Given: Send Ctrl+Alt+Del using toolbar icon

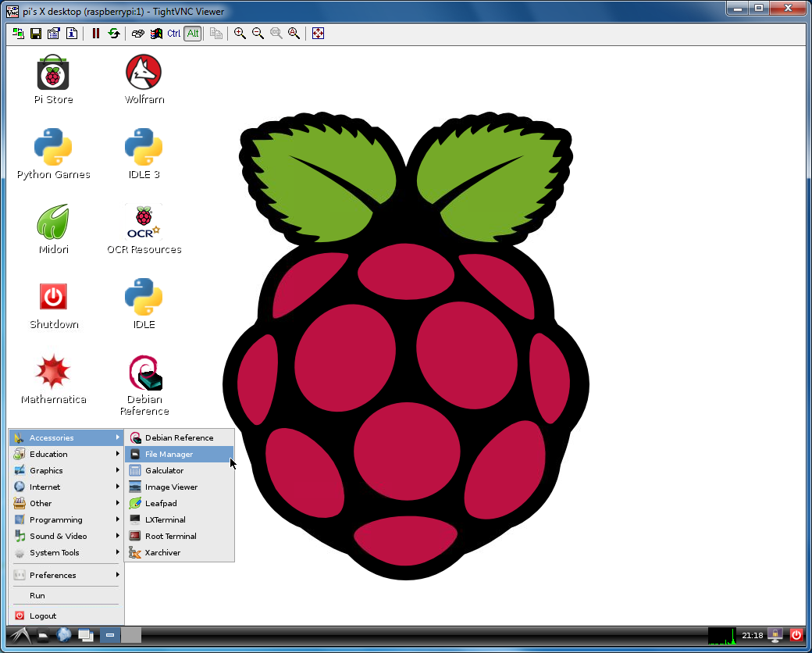Looking at the screenshot, I should point(137,34).
